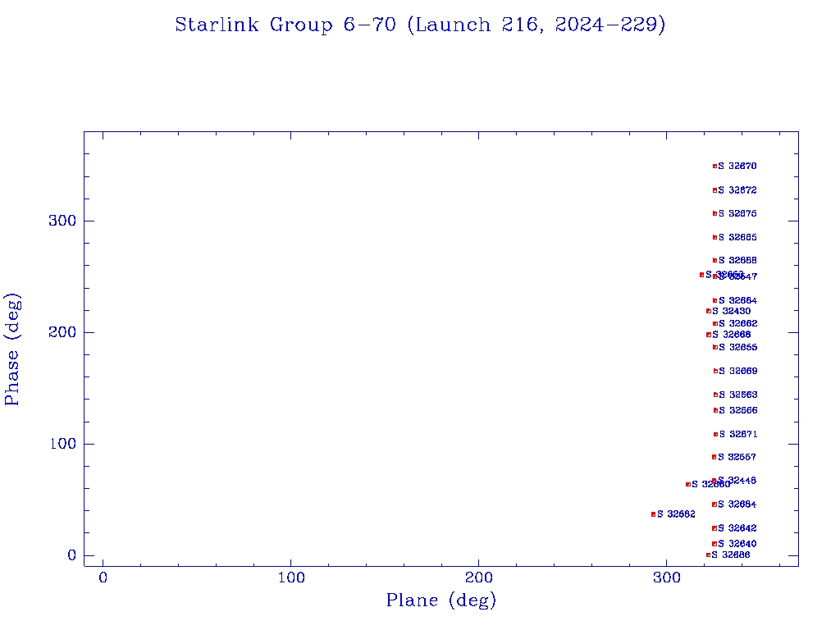
Task: Click the S 32430 data point marker
Action: click(x=708, y=311)
